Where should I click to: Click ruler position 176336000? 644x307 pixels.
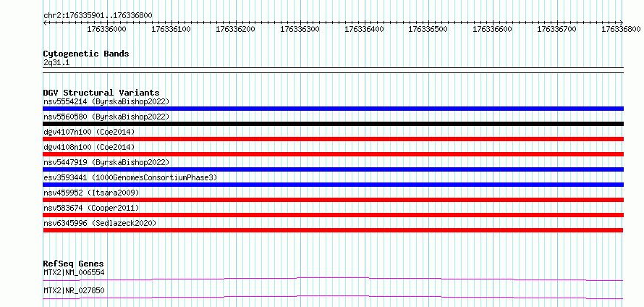click(107, 29)
